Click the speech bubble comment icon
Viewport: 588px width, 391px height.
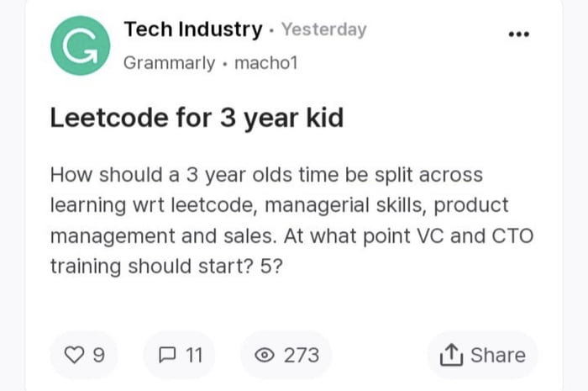point(167,355)
